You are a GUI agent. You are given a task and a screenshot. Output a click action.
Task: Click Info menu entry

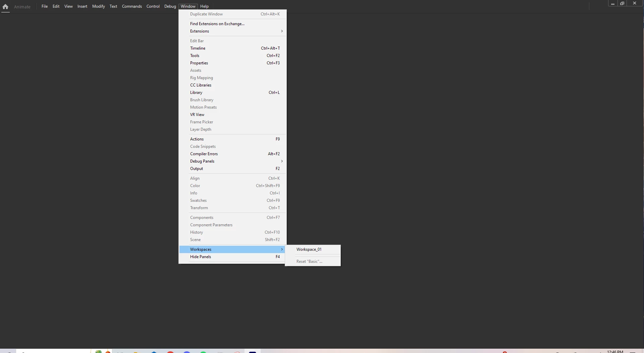pyautogui.click(x=232, y=193)
